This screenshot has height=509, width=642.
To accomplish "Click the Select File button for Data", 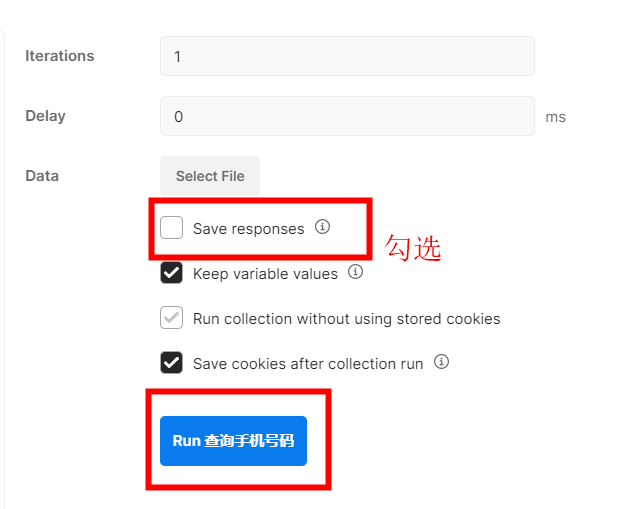I will pos(210,176).
